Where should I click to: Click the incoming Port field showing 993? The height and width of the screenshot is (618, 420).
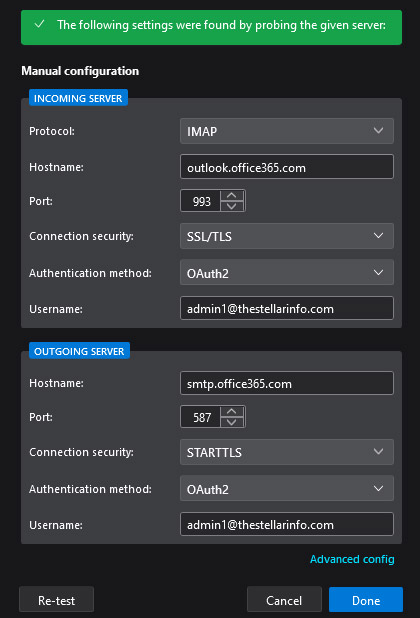[201, 201]
